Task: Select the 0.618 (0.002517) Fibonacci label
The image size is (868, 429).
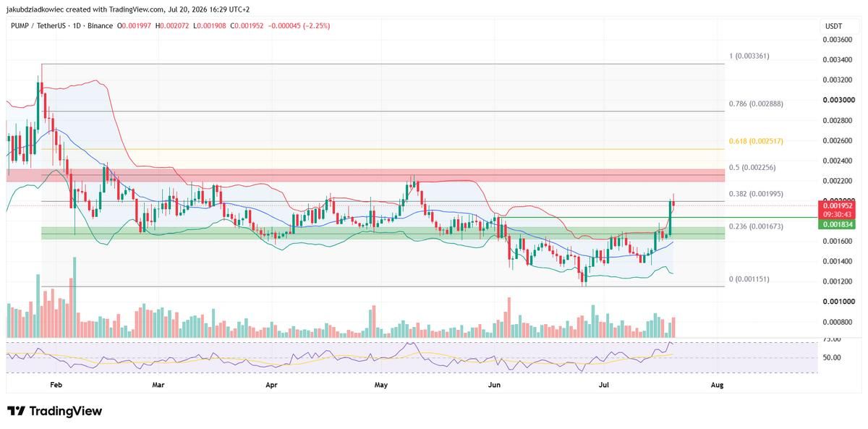Action: pyautogui.click(x=757, y=141)
